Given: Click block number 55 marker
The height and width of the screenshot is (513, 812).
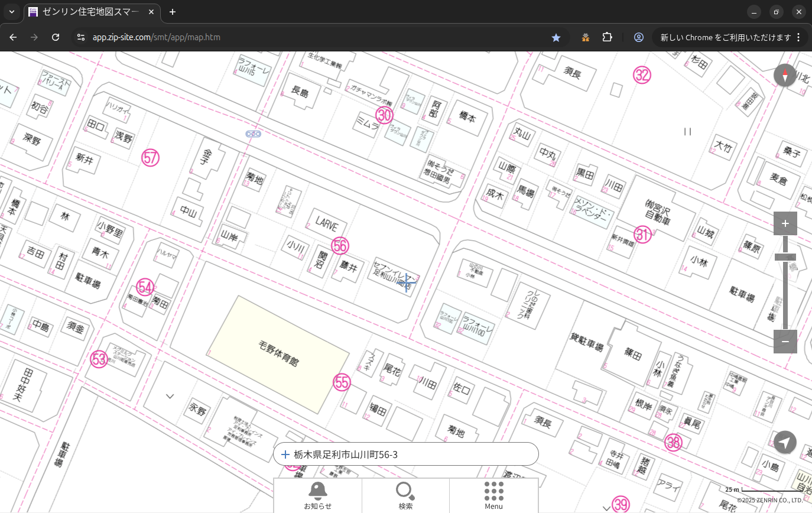Looking at the screenshot, I should (x=342, y=382).
